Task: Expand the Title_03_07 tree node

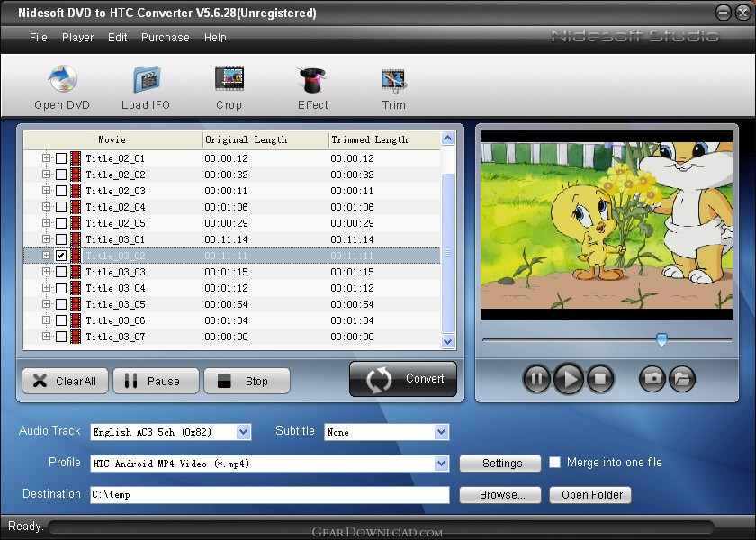Action: coord(46,336)
